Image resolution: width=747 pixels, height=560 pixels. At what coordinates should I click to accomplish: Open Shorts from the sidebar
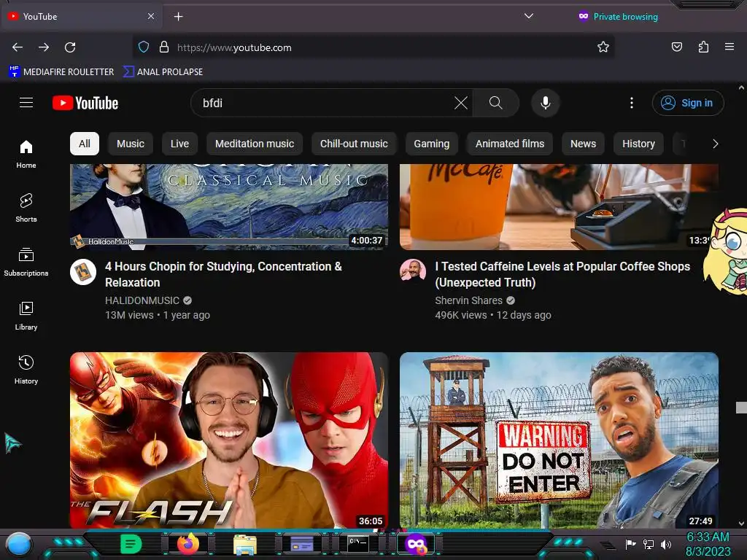point(26,208)
